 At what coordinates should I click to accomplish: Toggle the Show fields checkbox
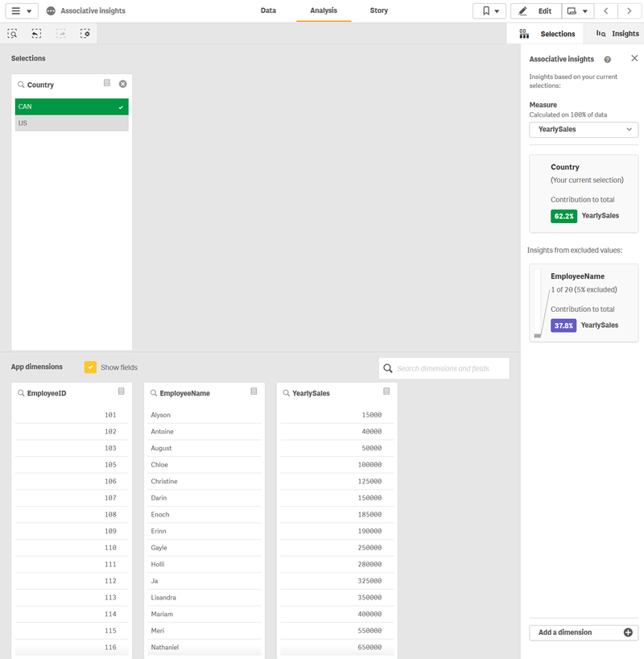tap(90, 367)
